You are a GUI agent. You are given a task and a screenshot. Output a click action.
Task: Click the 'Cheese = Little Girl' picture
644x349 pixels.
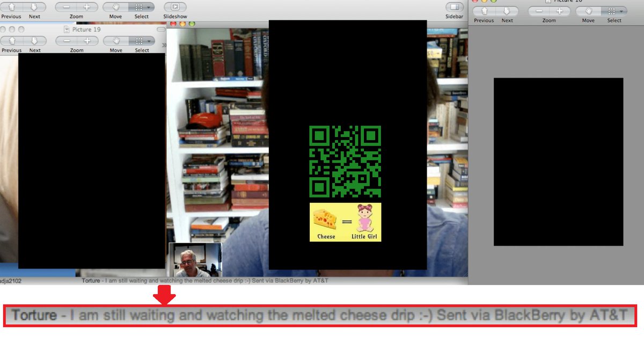[346, 222]
